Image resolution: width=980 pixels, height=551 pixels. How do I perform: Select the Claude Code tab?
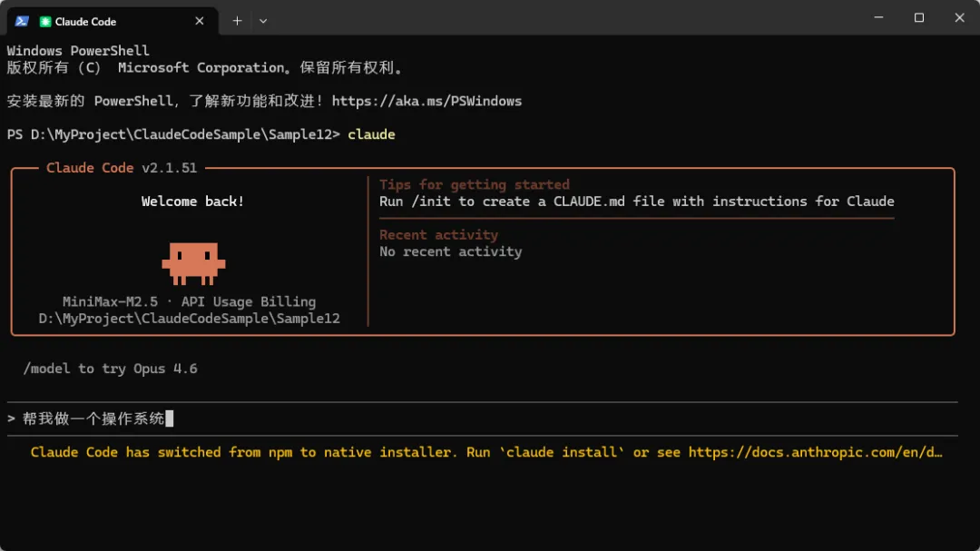click(113, 21)
